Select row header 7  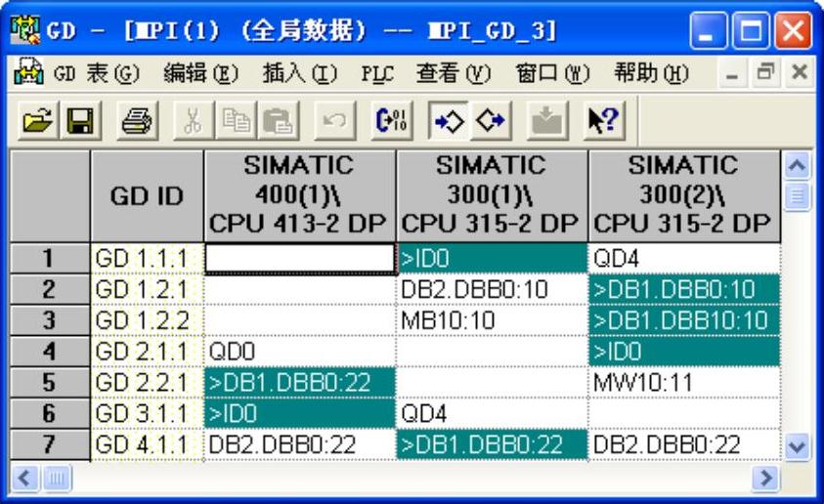tap(50, 444)
